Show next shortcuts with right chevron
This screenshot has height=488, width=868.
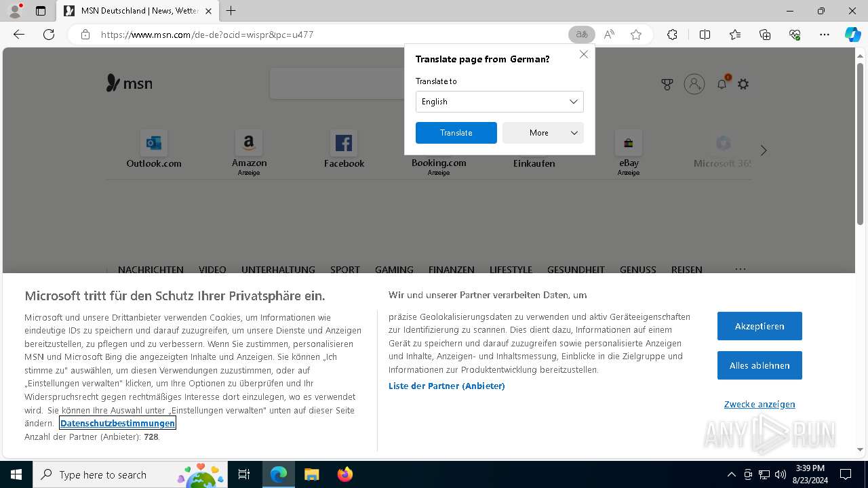pos(764,150)
